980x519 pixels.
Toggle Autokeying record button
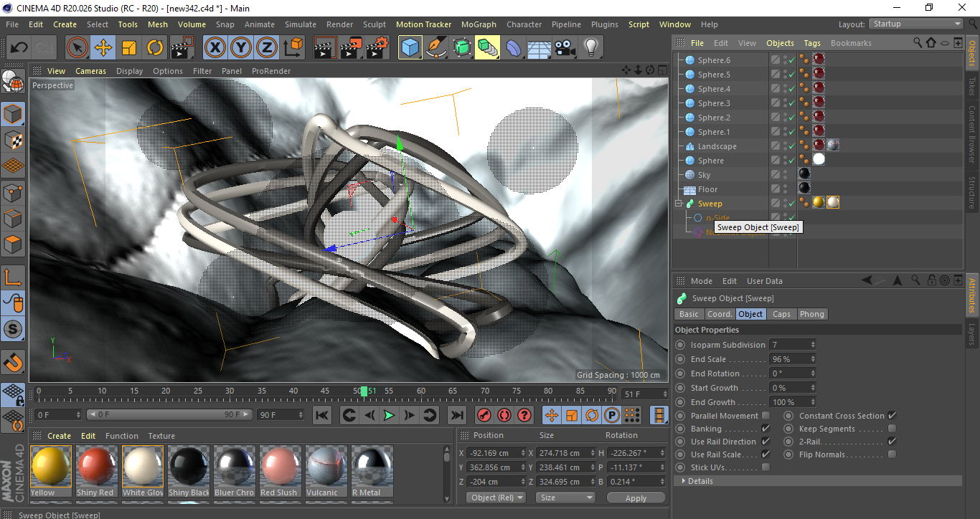coord(504,415)
